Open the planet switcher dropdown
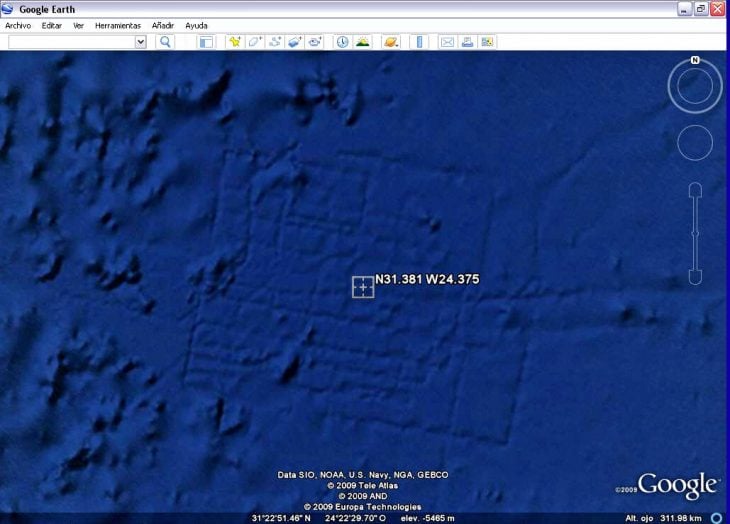 391,42
